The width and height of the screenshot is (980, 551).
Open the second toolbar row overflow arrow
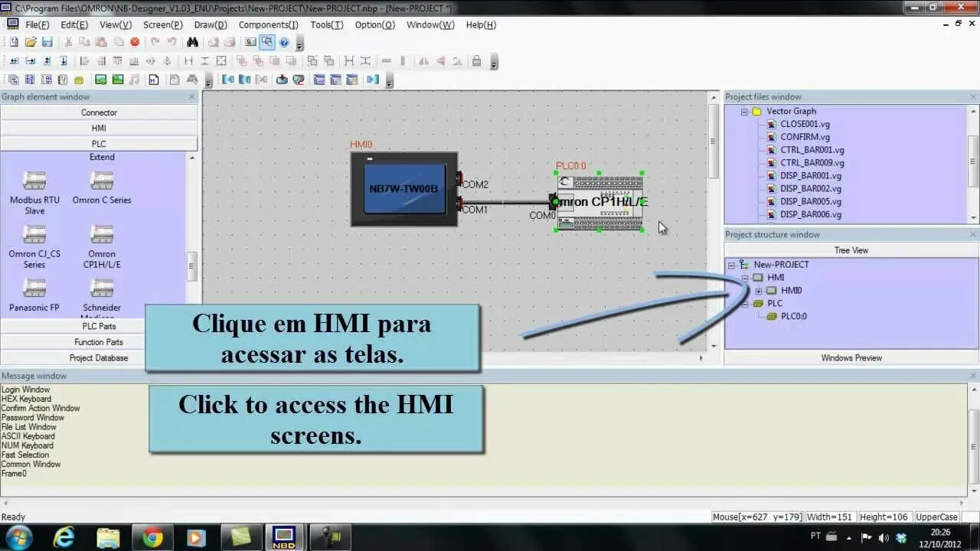[x=494, y=63]
